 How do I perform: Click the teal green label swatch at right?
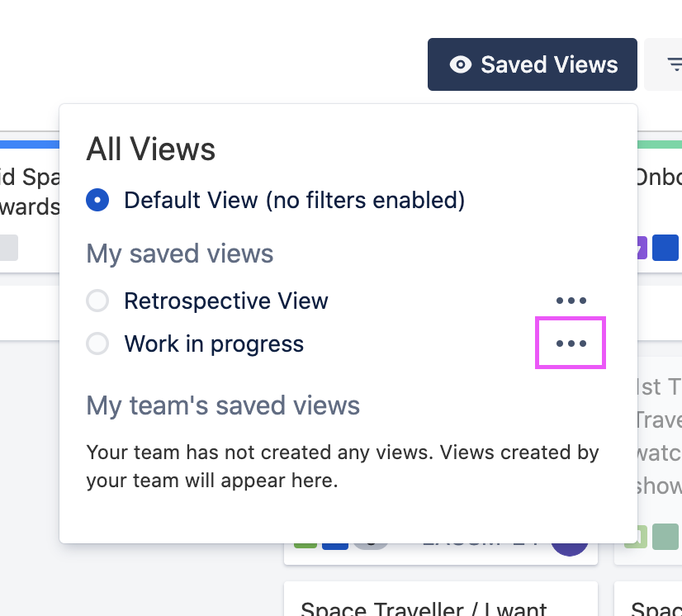coord(665,537)
